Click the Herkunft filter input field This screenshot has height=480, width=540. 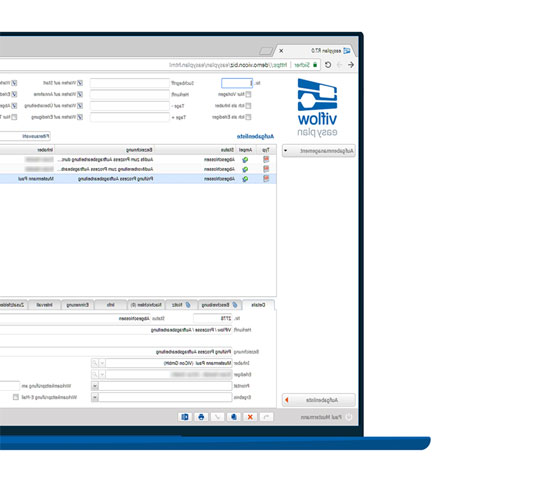[x=130, y=94]
